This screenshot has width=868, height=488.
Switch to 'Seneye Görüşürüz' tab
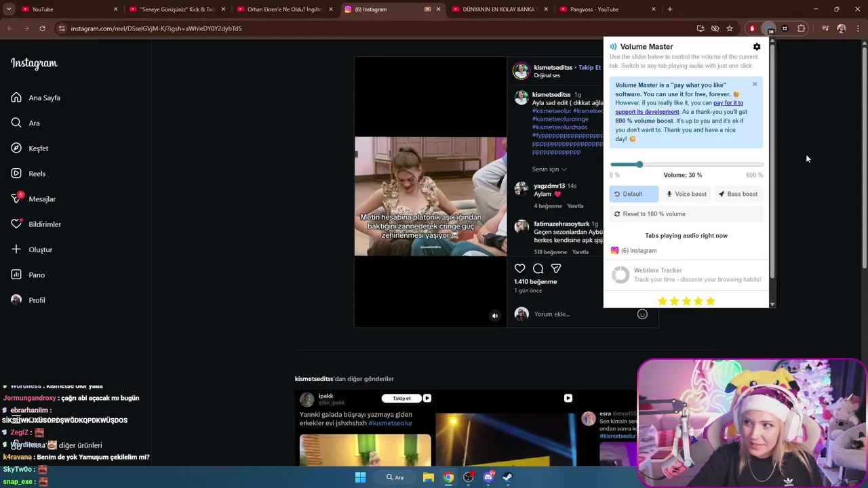pyautogui.click(x=176, y=9)
